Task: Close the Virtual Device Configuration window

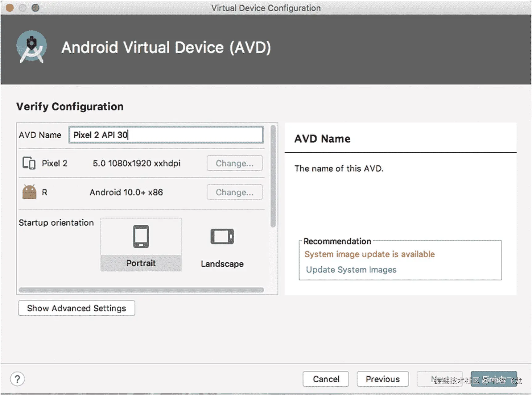Action: (x=10, y=8)
